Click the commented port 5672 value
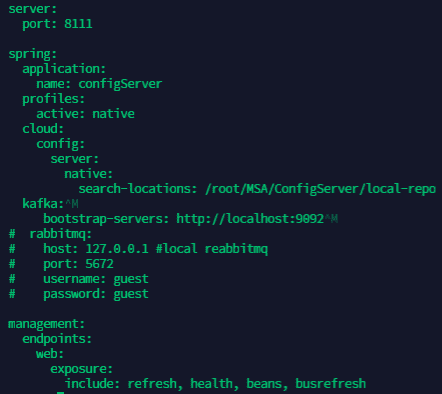442x394 pixels. [x=99, y=264]
